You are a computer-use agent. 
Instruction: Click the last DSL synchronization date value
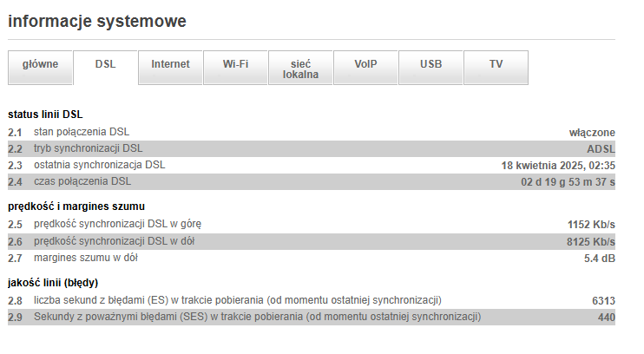pos(558,165)
